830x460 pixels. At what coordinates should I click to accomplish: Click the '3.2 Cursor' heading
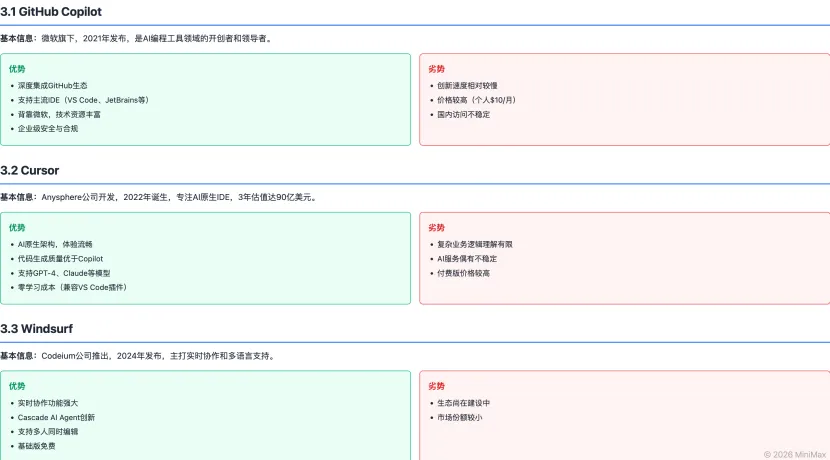[30, 170]
